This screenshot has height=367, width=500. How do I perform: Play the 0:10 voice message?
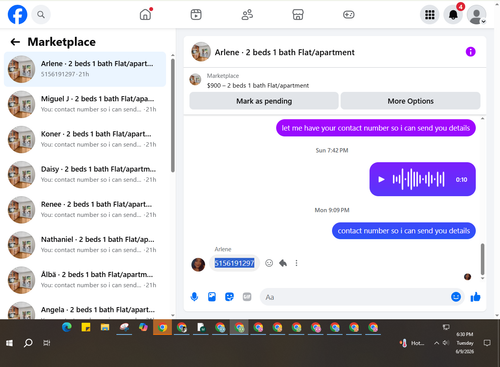point(381,179)
